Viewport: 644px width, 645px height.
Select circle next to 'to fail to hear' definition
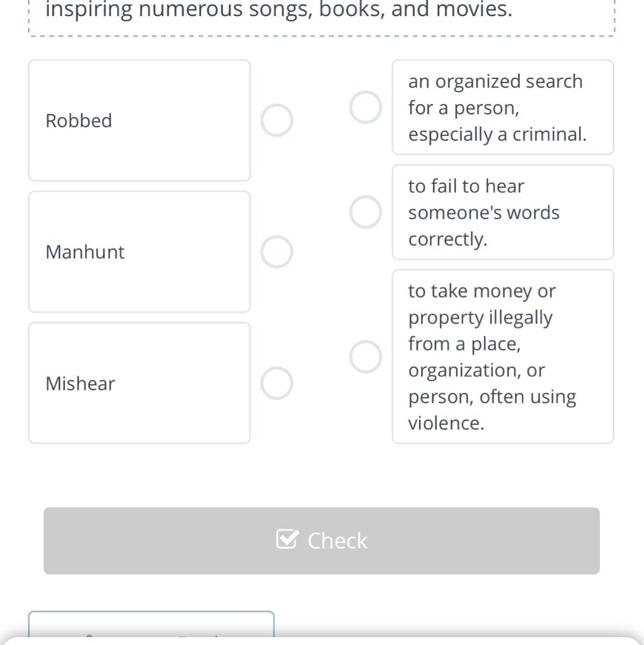pyautogui.click(x=366, y=212)
